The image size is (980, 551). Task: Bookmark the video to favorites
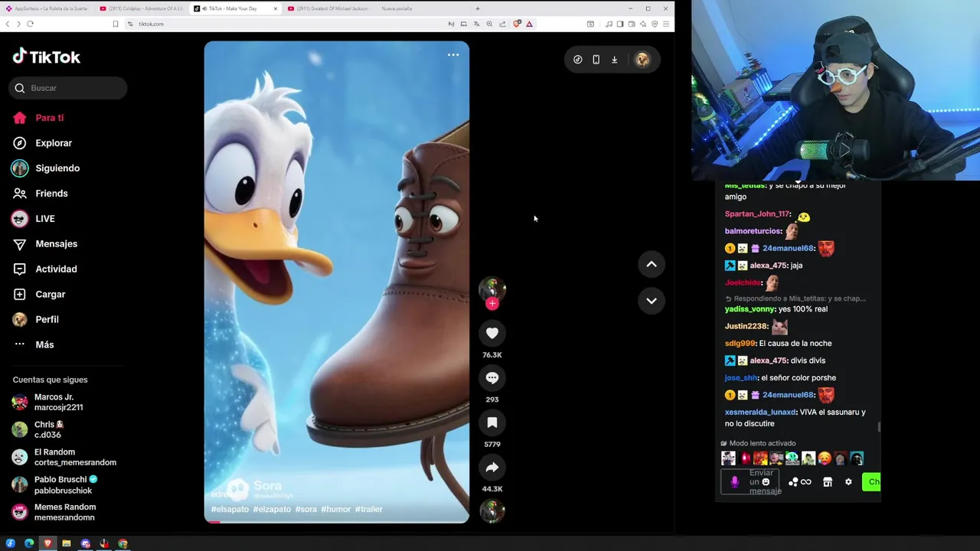(492, 422)
